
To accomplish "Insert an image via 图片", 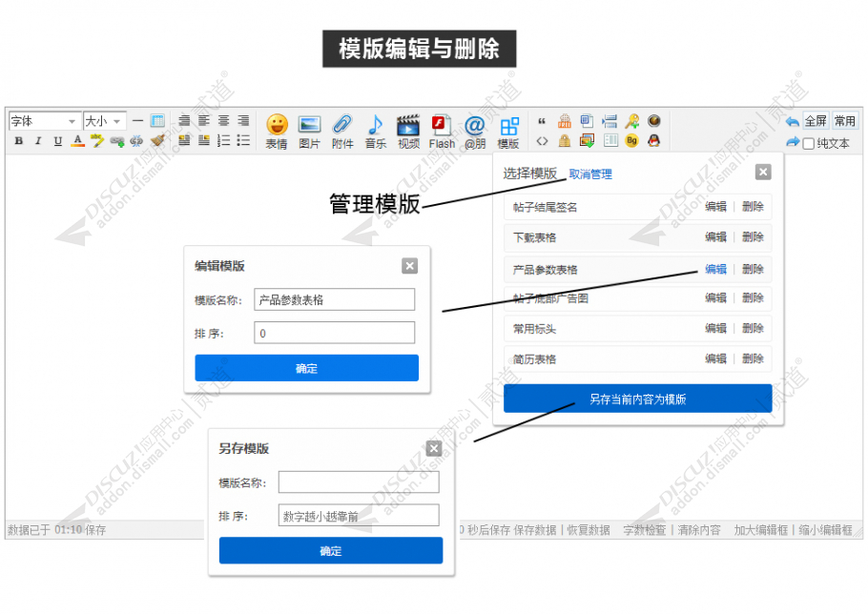I will click(309, 132).
